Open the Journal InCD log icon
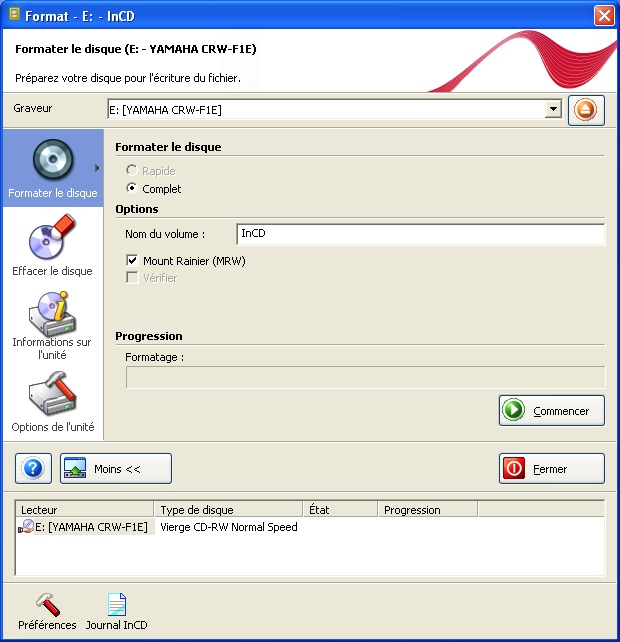The image size is (620, 642). tap(116, 611)
